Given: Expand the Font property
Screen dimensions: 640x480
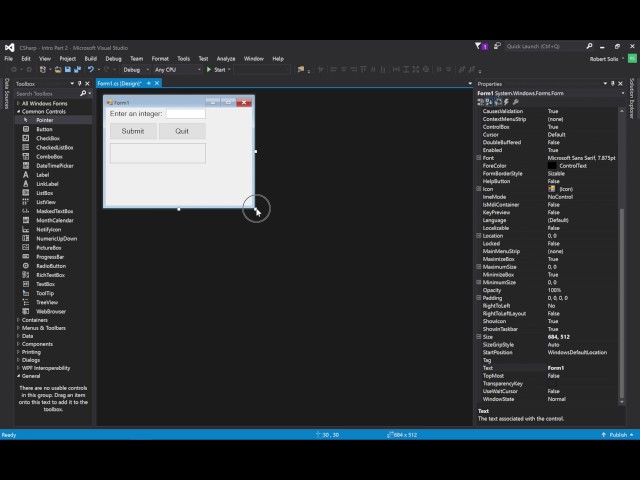Looking at the screenshot, I should [479, 158].
